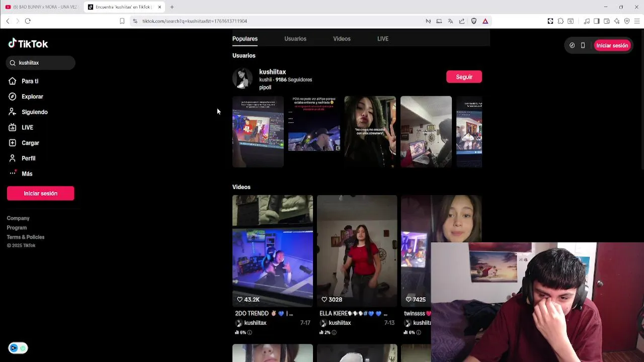Switch to the Videos tab
Screen dimensions: 644x362
342,39
